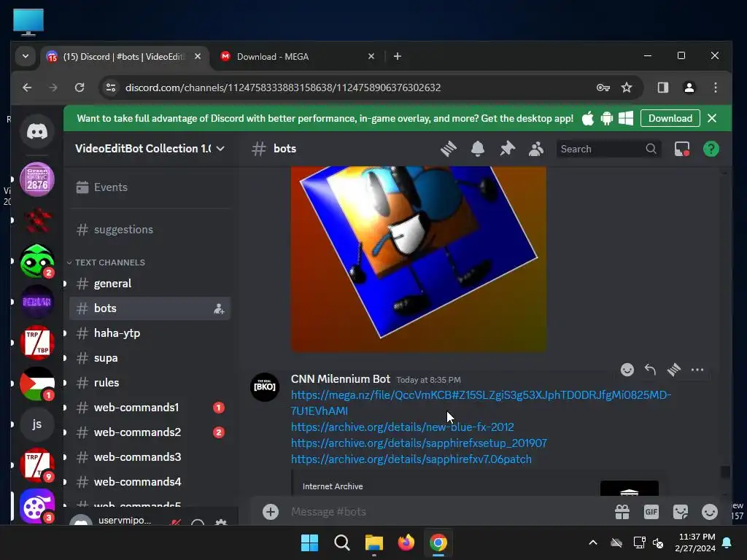Select the Discord #bots browser tab

pyautogui.click(x=124, y=57)
